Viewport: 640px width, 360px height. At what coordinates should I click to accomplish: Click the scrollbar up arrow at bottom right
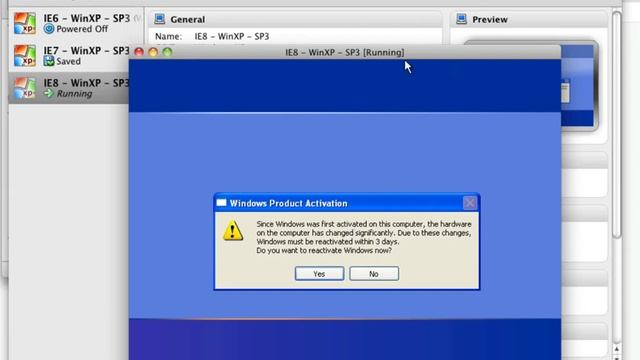point(617,349)
